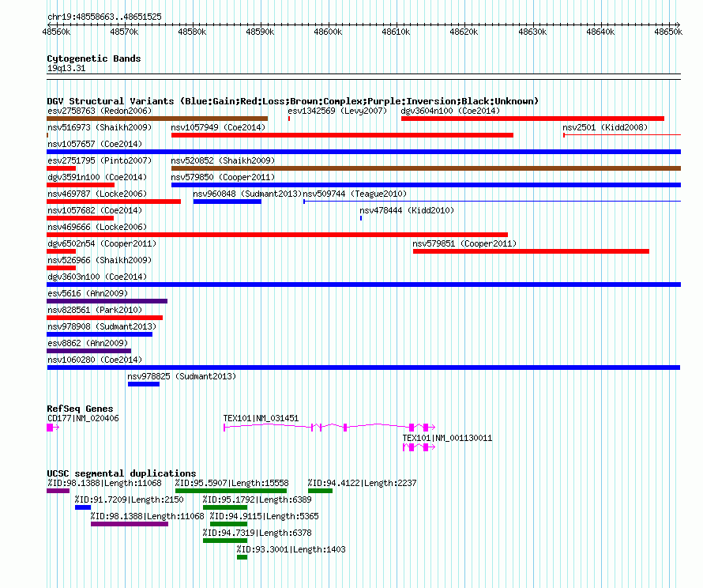Click the green %ID:94.4122 Length:2237 duplication bar
Viewport: 703px width, 588px height.
click(321, 491)
